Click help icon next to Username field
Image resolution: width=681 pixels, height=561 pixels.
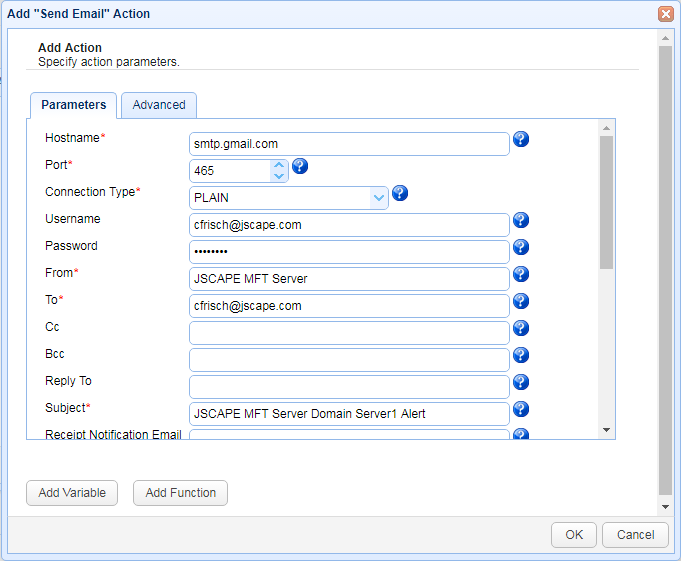pos(520,220)
